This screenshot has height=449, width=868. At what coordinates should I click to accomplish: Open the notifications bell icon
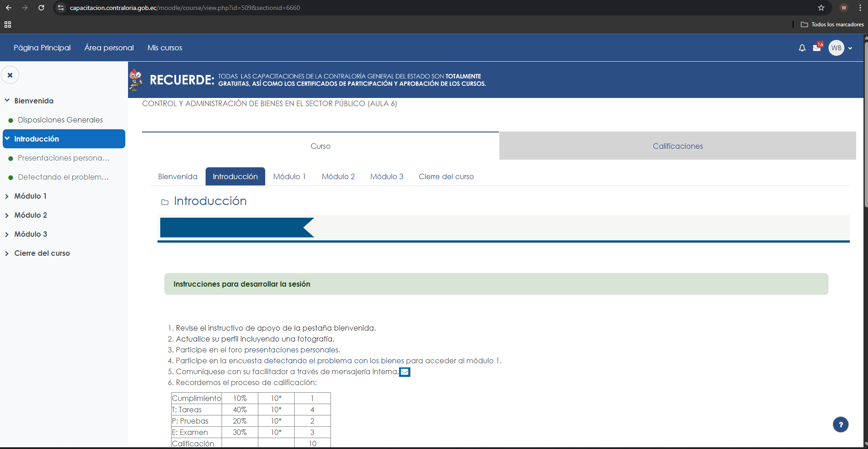coord(802,48)
